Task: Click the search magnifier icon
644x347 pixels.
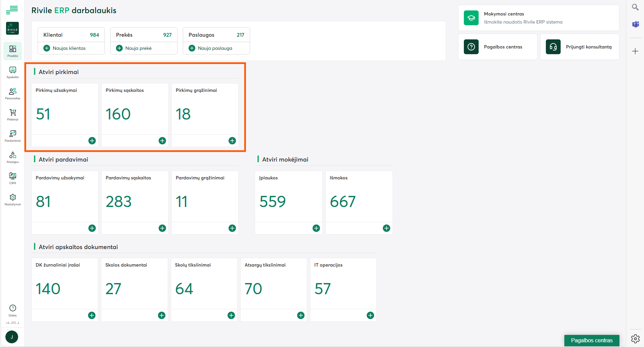Action: [x=635, y=7]
